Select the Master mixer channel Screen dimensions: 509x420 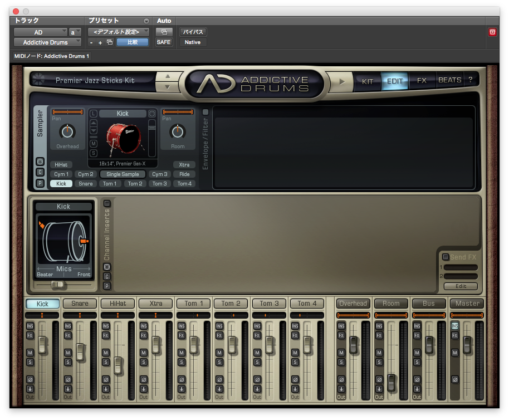pyautogui.click(x=467, y=304)
